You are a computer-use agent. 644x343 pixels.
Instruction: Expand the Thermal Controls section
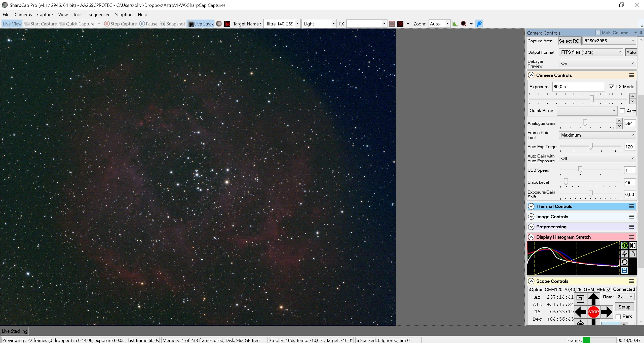[x=531, y=206]
